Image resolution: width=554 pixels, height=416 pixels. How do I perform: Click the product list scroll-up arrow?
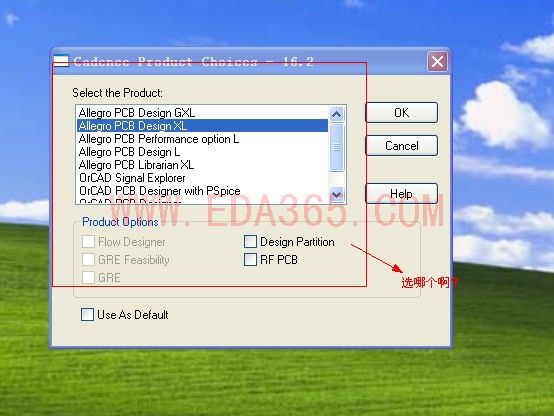pyautogui.click(x=337, y=114)
